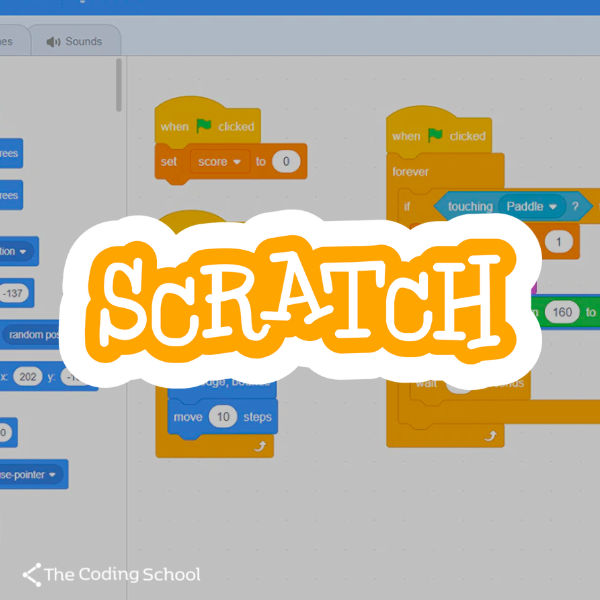600x600 pixels.
Task: Click the 160 value in the green operator block
Action: pyautogui.click(x=562, y=312)
